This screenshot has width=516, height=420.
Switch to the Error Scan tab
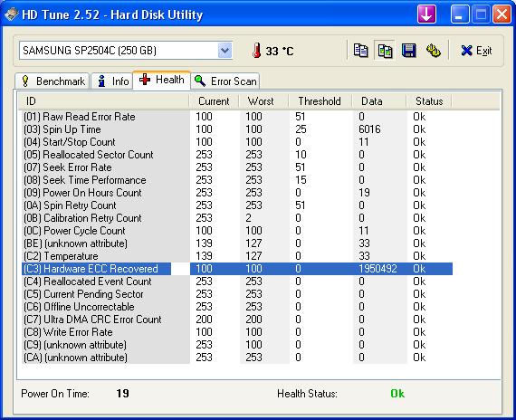tap(225, 81)
